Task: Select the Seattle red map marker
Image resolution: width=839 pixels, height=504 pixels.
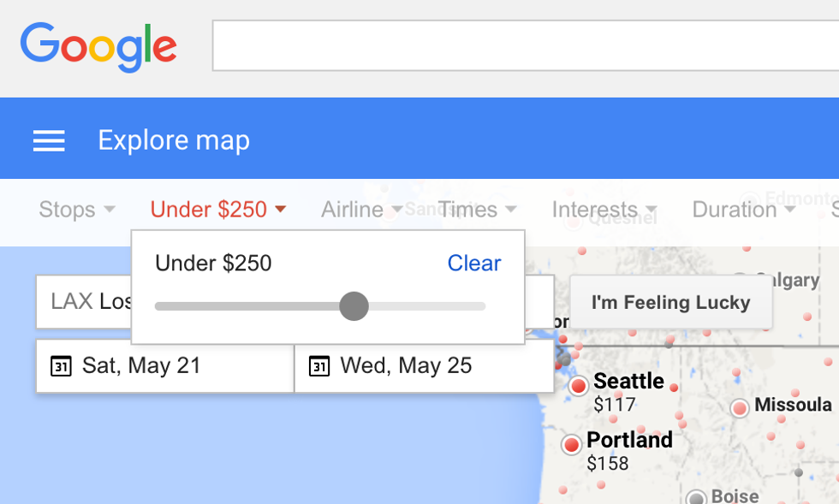Action: (579, 386)
